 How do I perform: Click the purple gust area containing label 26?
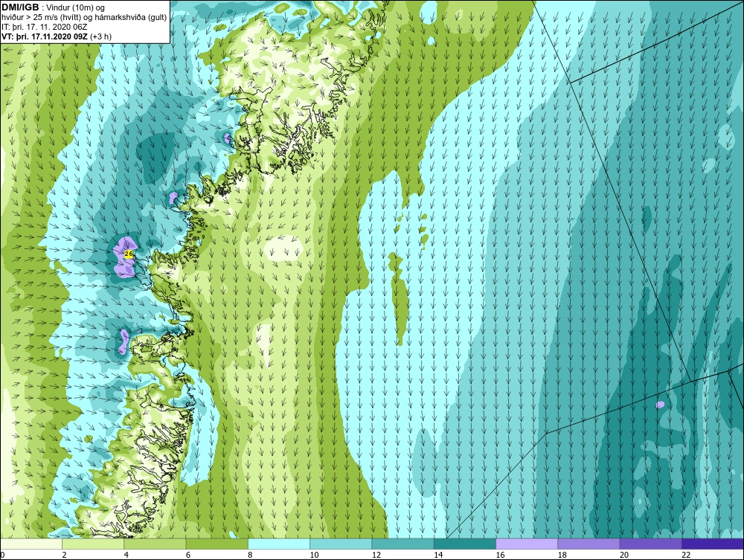[x=125, y=257]
